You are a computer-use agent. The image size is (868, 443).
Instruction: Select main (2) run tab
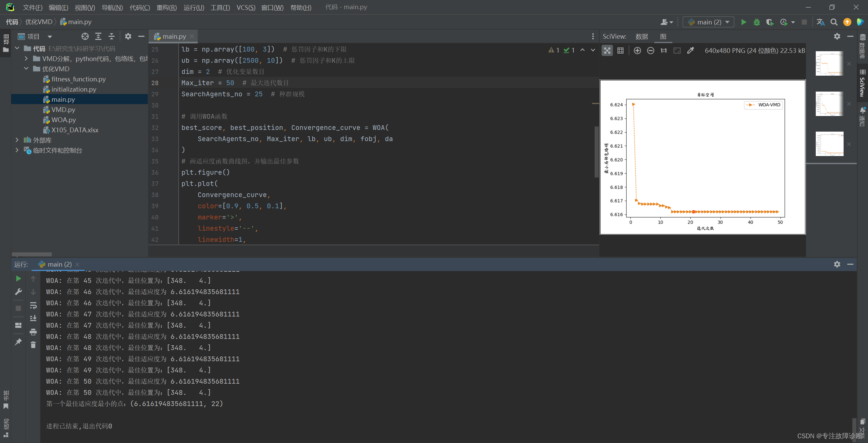pyautogui.click(x=59, y=264)
